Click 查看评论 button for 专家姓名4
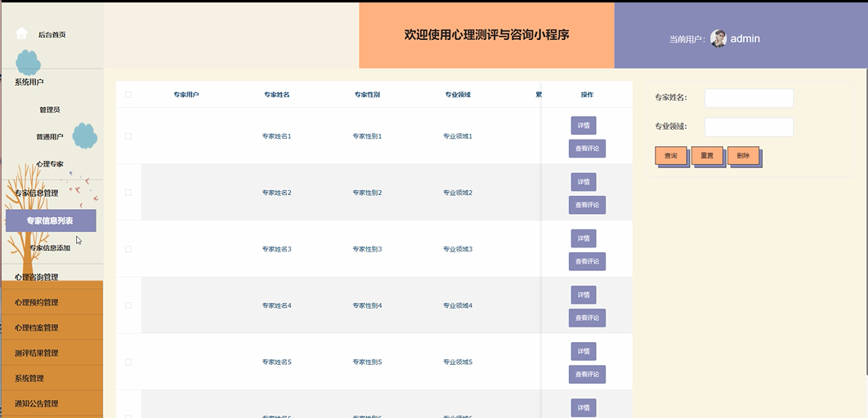Image resolution: width=868 pixels, height=418 pixels. pyautogui.click(x=588, y=318)
